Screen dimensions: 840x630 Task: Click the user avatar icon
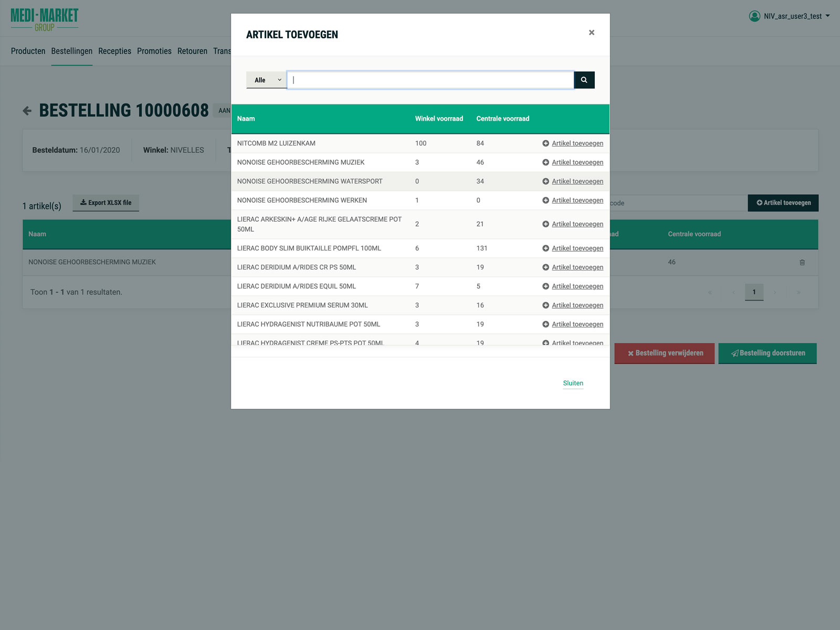(754, 16)
